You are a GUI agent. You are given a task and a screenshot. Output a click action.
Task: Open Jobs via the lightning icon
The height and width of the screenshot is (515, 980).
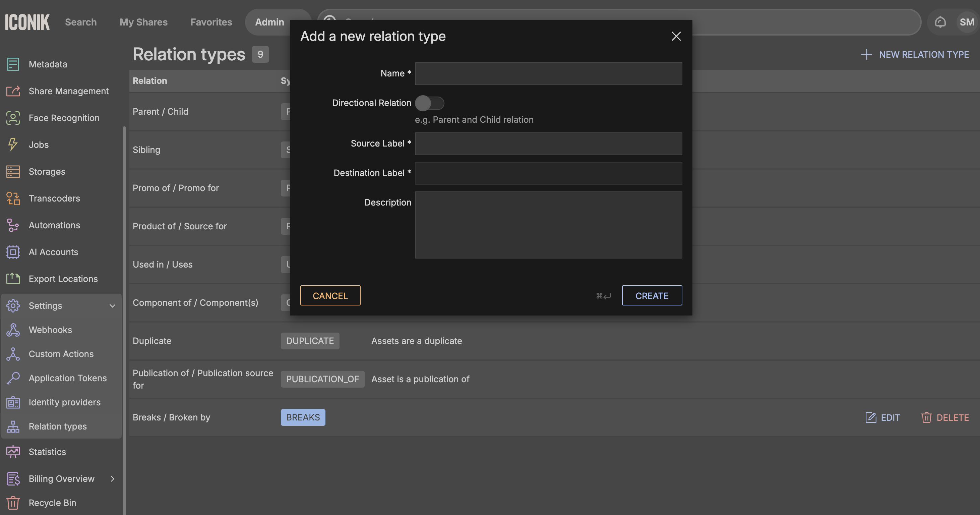(x=13, y=145)
